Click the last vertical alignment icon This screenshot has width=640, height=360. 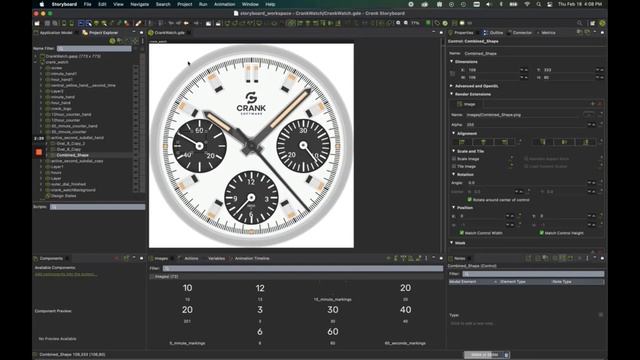point(585,142)
